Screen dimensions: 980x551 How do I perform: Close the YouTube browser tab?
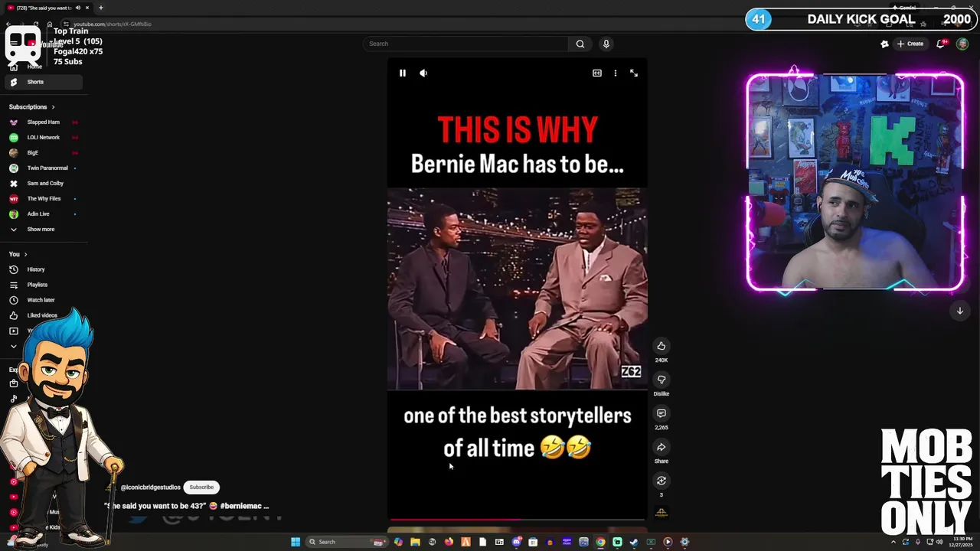87,8
